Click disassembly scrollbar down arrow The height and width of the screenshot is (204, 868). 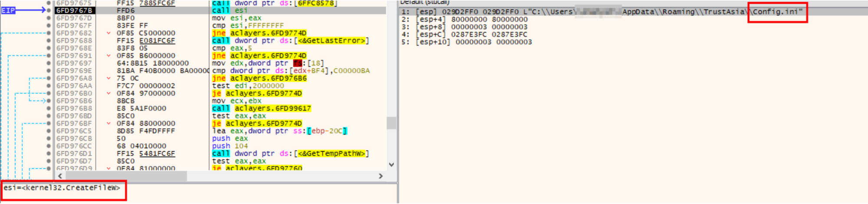pyautogui.click(x=391, y=165)
